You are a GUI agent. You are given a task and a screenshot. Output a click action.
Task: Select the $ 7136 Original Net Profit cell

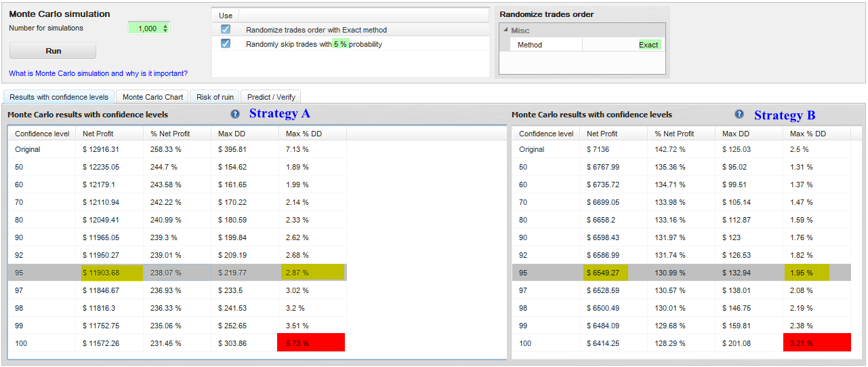point(599,149)
